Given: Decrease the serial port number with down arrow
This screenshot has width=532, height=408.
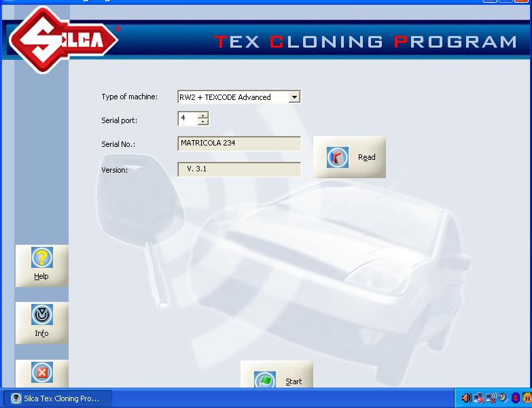Looking at the screenshot, I should tap(203, 122).
